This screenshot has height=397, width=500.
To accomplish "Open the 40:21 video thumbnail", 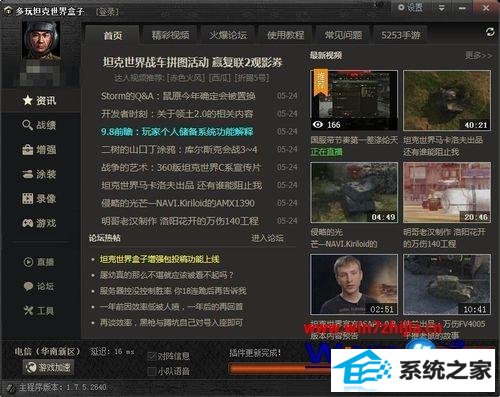I will pos(447,100).
